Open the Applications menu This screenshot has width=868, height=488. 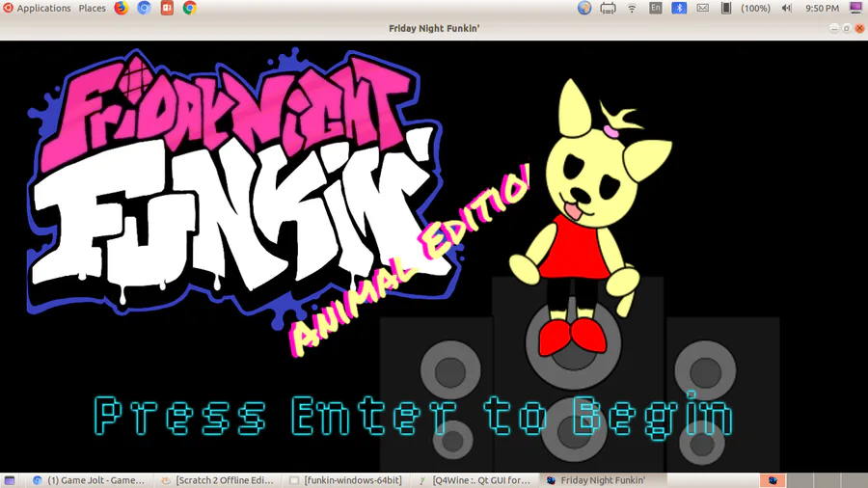(37, 8)
